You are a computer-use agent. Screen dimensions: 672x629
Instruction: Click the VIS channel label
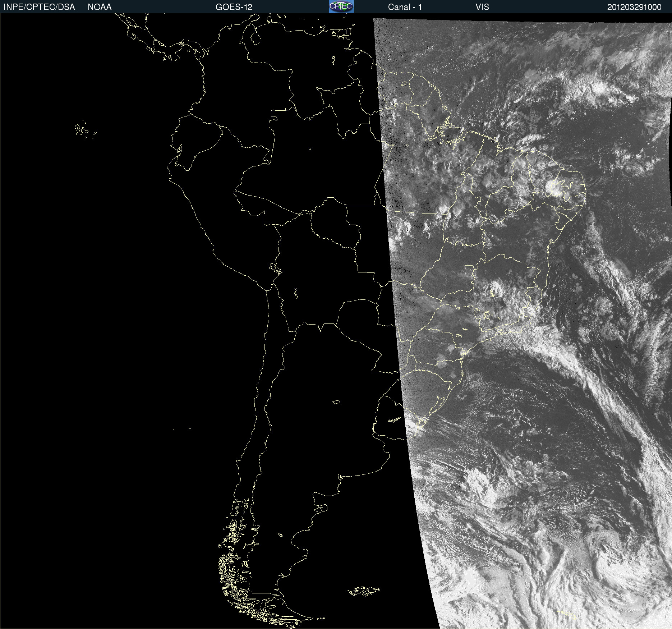[482, 7]
